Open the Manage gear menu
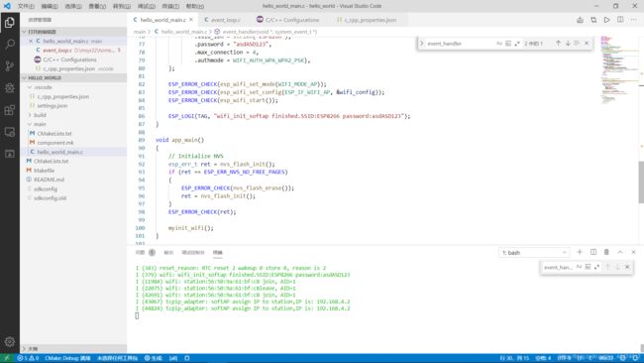Screen dimensions: 644x363 [x=10, y=341]
